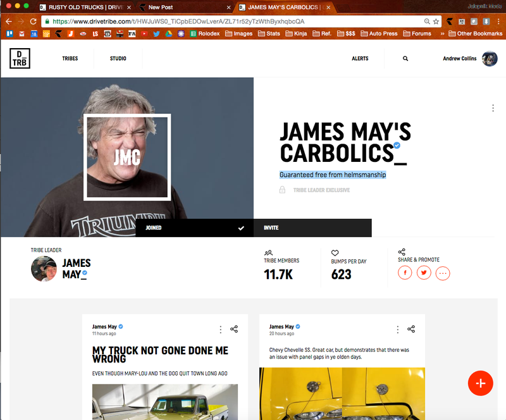Image resolution: width=506 pixels, height=420 pixels.
Task: Open the Studio menu
Action: tap(118, 58)
